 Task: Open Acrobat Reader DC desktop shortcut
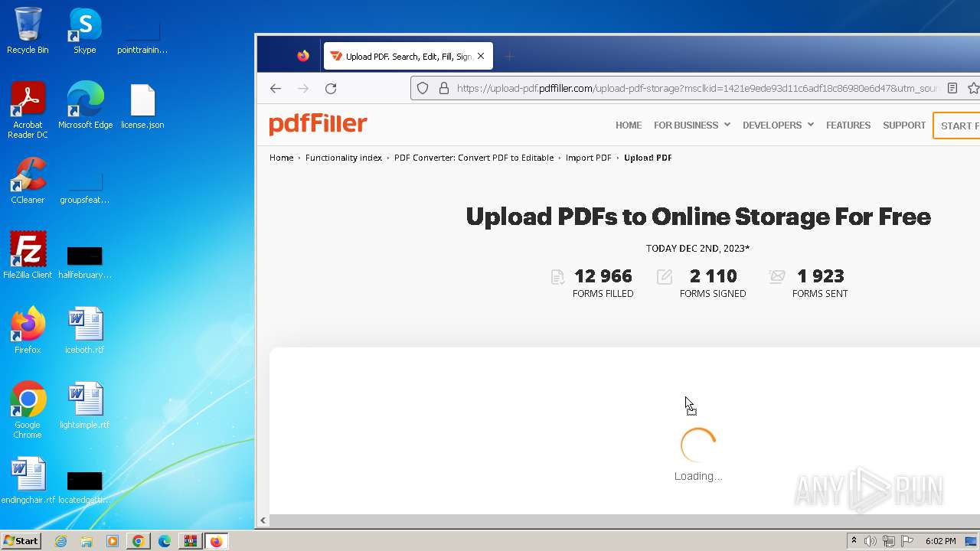point(28,110)
